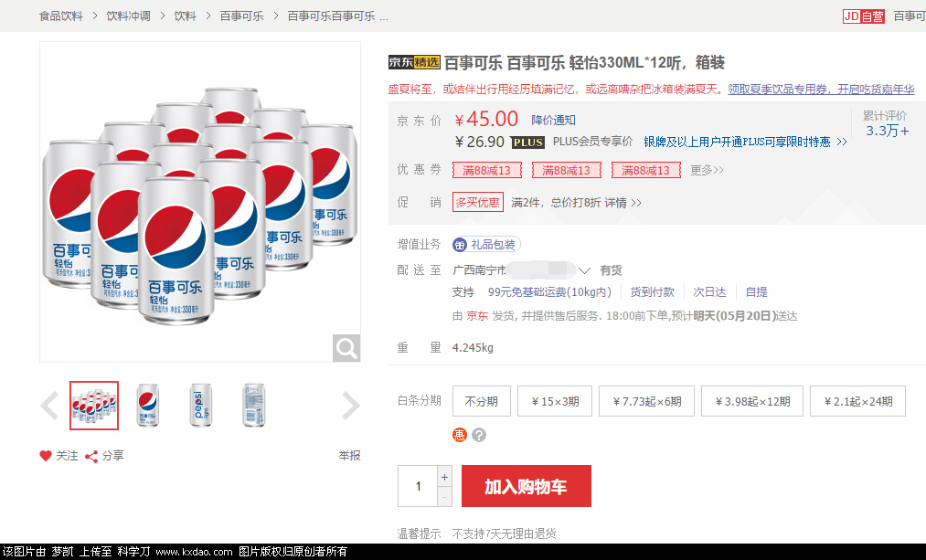Click the 99元免基础运费 shipping link
The height and width of the screenshot is (560, 926).
[x=549, y=292]
